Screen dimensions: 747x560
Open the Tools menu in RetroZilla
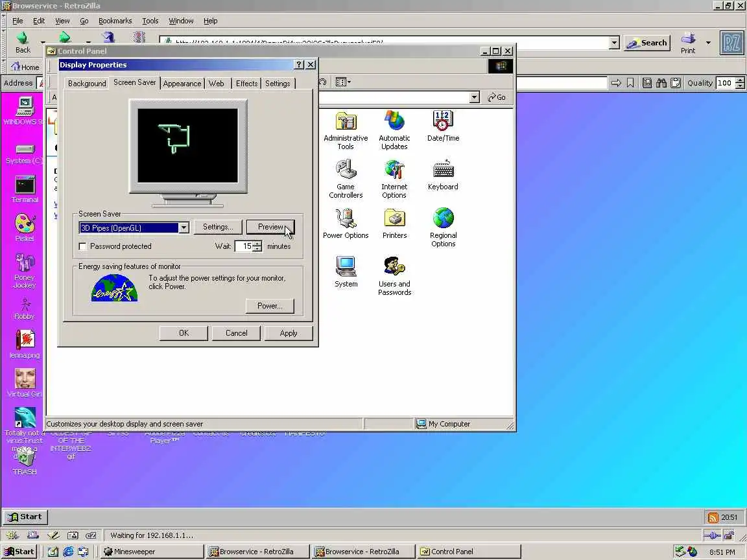tap(150, 21)
